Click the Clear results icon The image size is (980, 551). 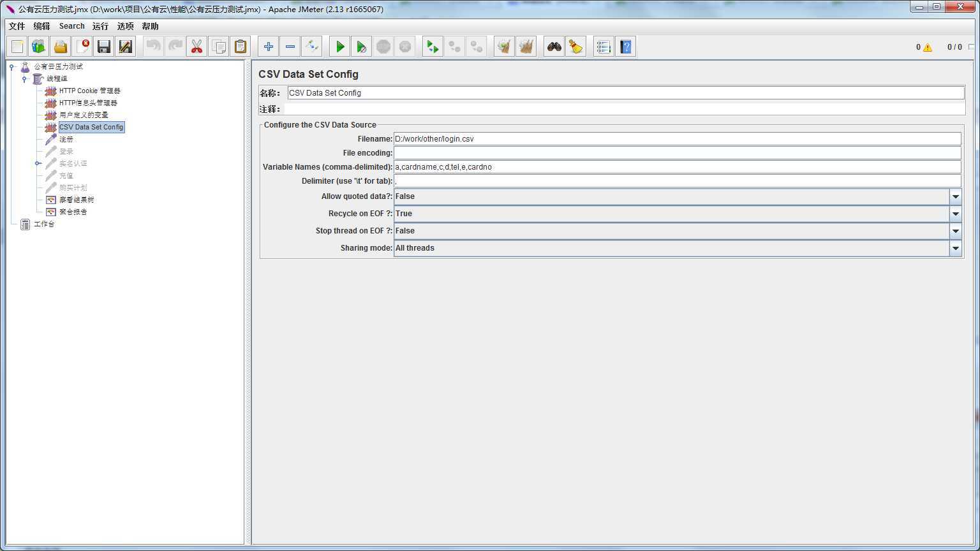coord(505,47)
